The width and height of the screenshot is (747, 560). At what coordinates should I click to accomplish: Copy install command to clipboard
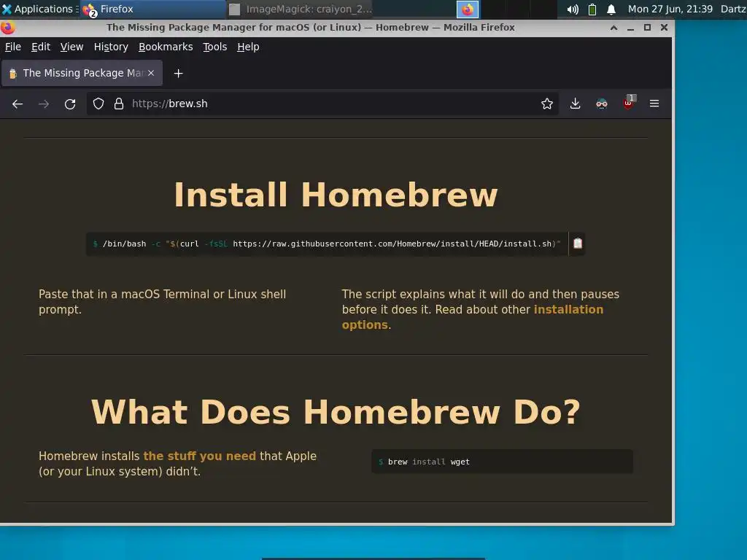578,244
